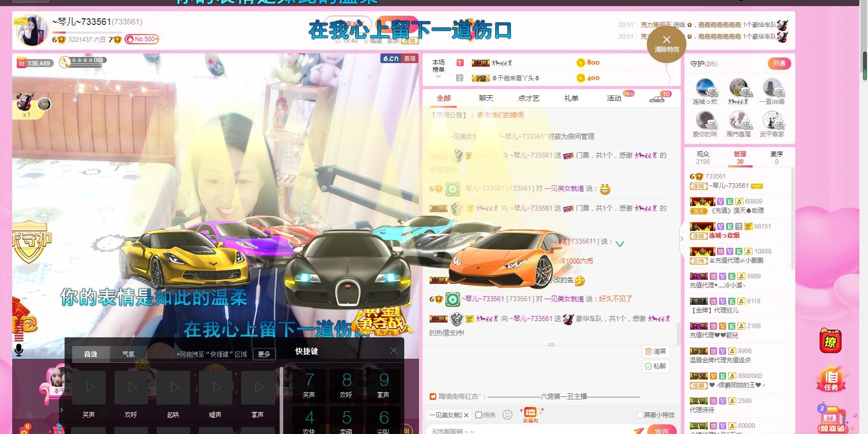Image resolution: width=868 pixels, height=434 pixels.
Task: Click the 清屏 clear screen button
Action: (655, 351)
